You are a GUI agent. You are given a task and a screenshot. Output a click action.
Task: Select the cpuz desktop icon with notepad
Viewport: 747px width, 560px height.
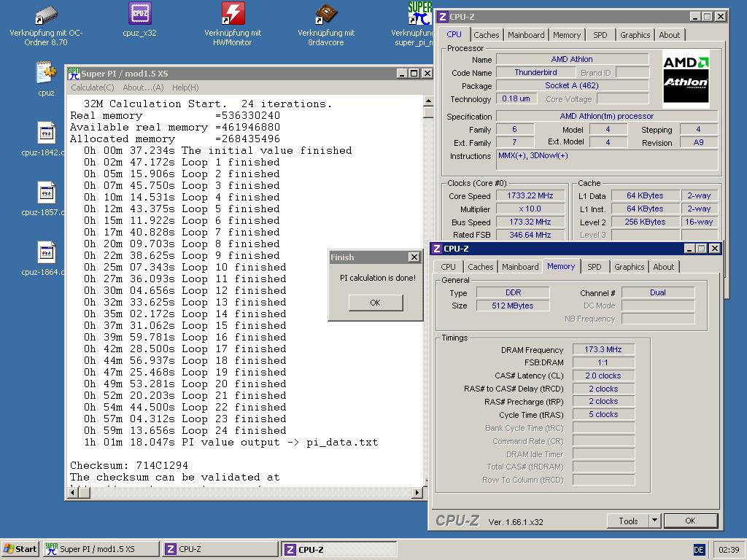click(x=46, y=74)
